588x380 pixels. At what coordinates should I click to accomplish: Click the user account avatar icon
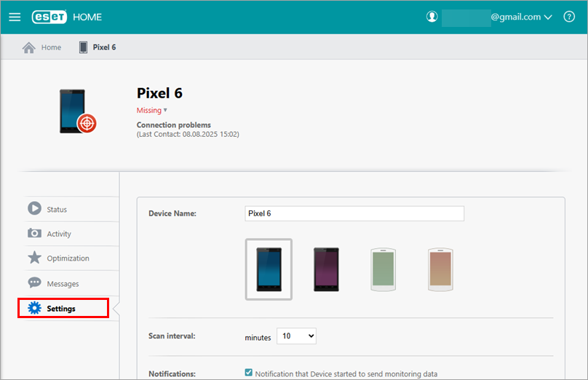click(432, 17)
